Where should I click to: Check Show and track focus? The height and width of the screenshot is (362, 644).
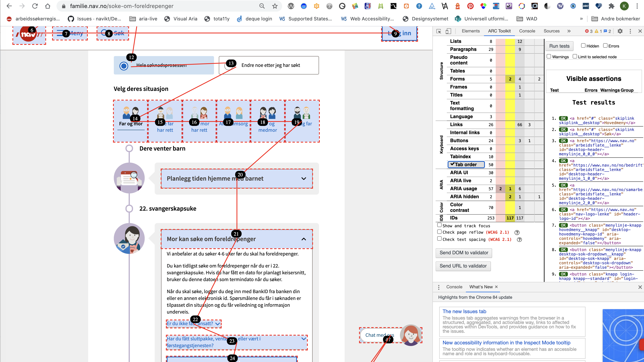point(439,225)
